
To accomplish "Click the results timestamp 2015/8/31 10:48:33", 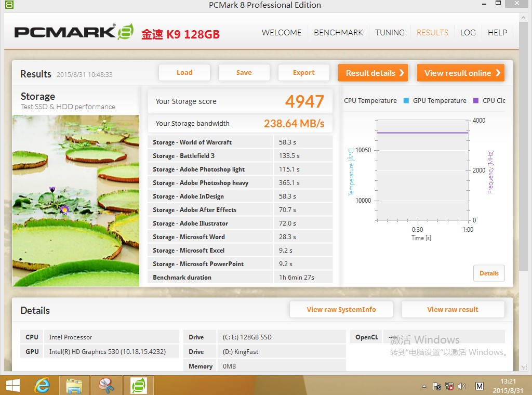I will (x=85, y=75).
